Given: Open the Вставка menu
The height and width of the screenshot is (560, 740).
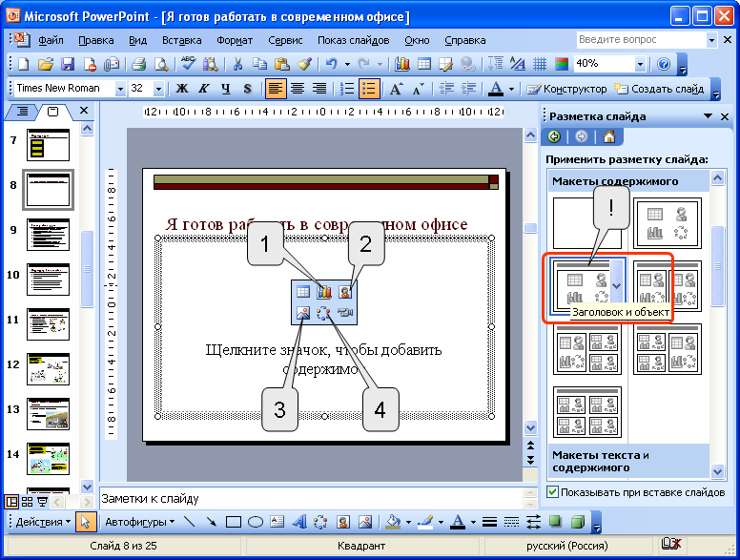Looking at the screenshot, I should [x=182, y=41].
